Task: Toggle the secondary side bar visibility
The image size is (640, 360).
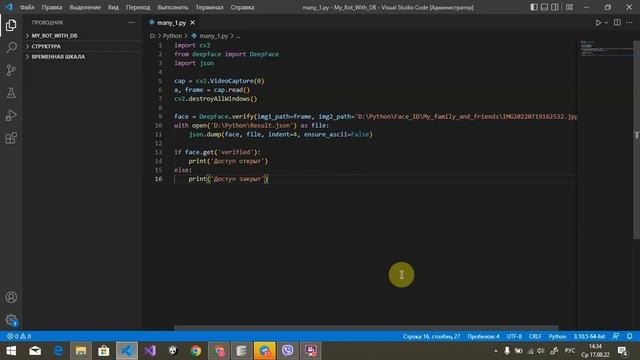Action: [555, 7]
